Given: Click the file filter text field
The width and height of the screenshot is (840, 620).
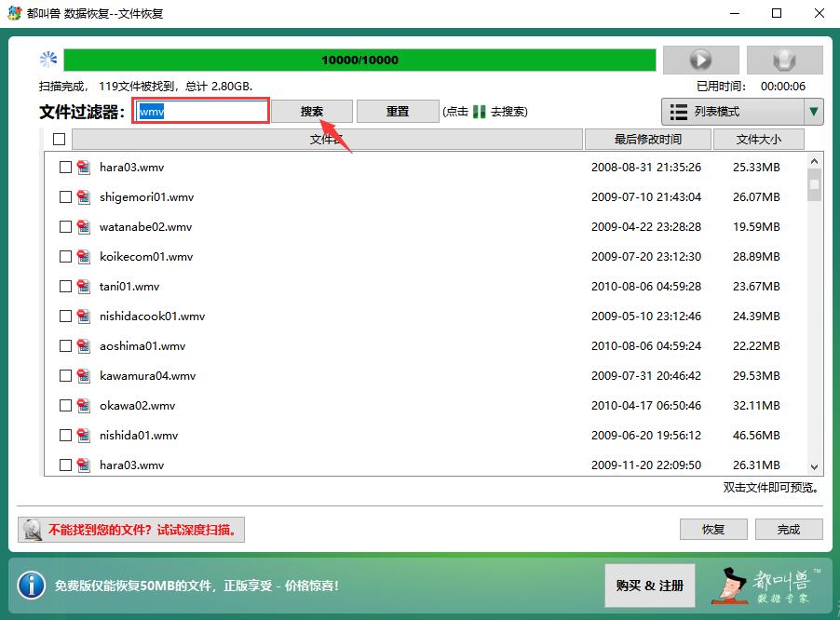Looking at the screenshot, I should tap(200, 112).
